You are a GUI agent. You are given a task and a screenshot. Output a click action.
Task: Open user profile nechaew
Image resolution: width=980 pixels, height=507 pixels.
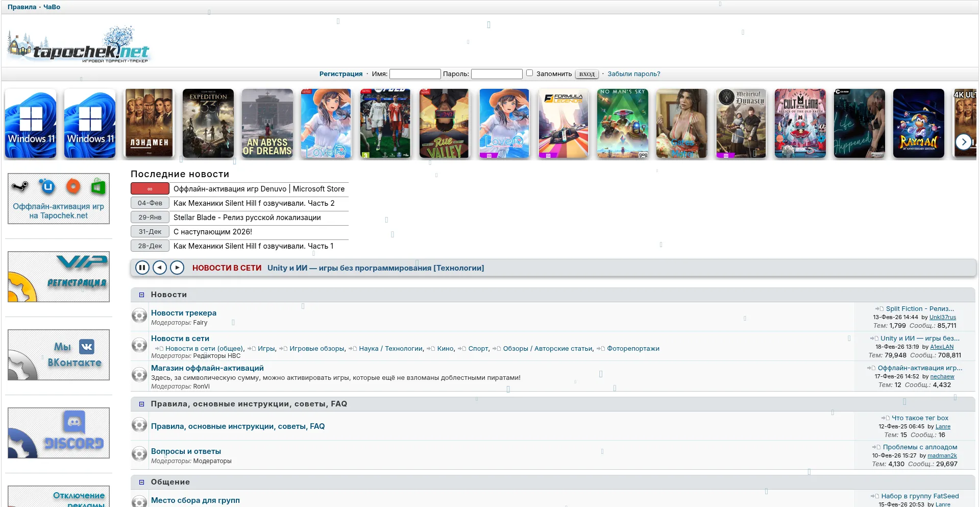pos(942,376)
